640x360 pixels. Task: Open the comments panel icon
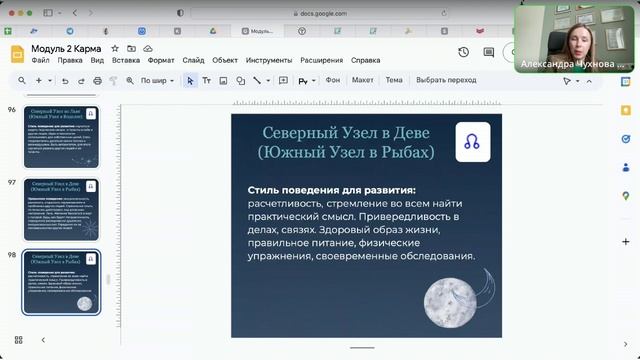click(489, 52)
